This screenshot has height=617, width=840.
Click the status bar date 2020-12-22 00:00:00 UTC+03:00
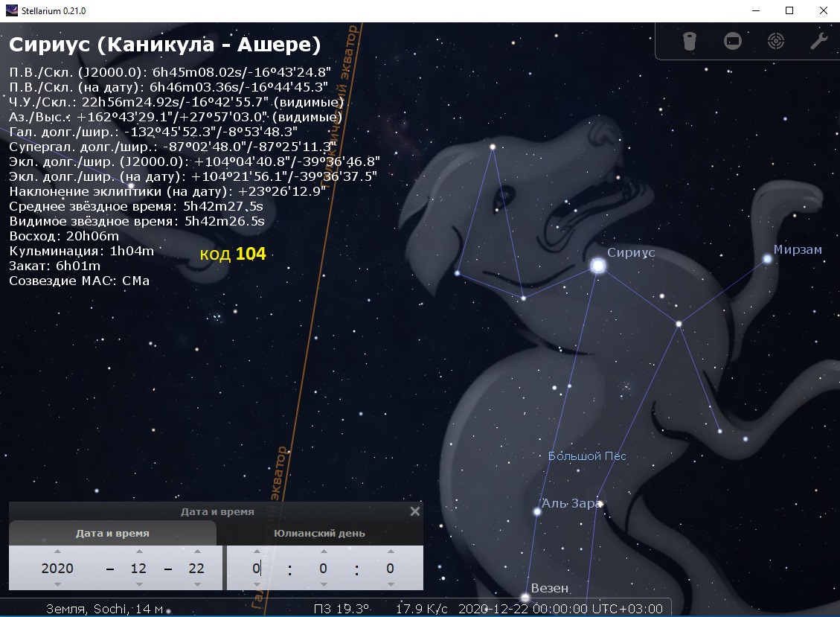(560, 609)
